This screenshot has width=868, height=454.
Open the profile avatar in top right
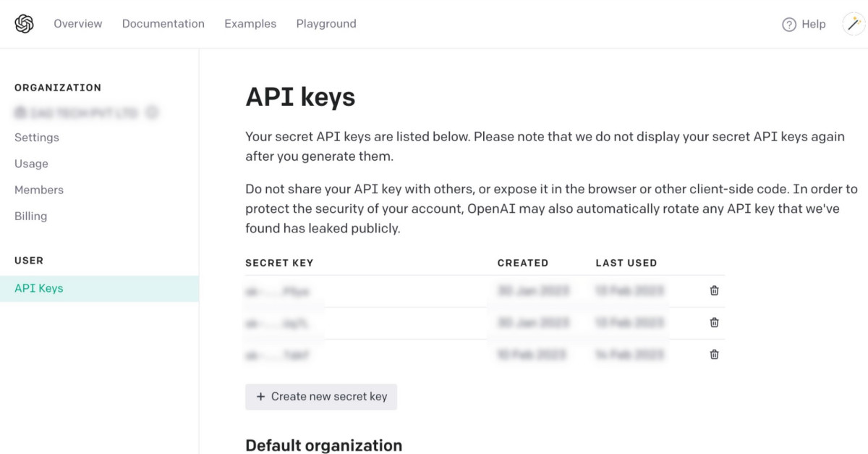854,24
